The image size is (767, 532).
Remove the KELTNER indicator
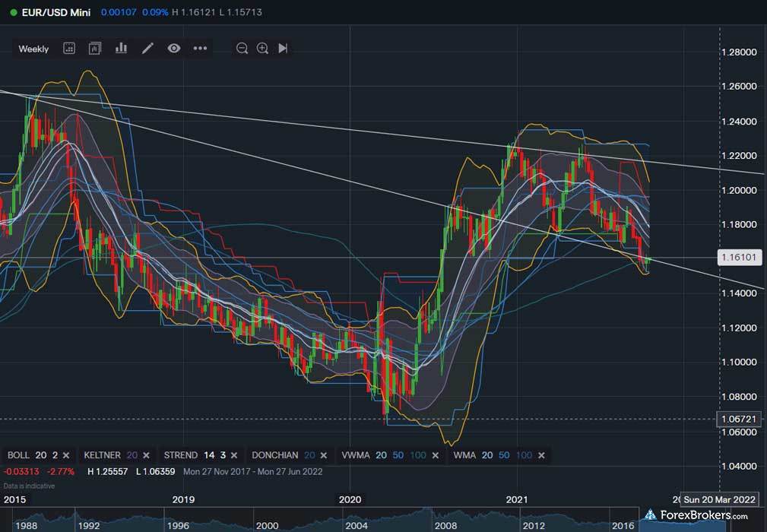click(146, 455)
